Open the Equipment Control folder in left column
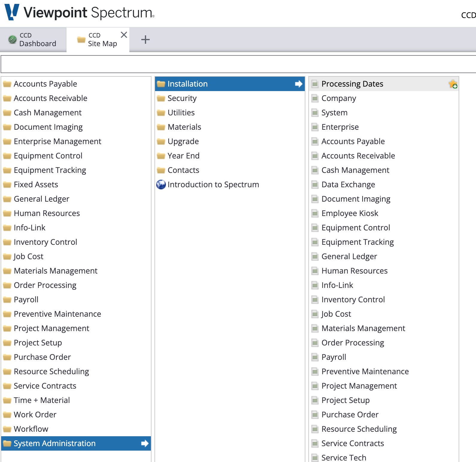 pyautogui.click(x=76, y=156)
